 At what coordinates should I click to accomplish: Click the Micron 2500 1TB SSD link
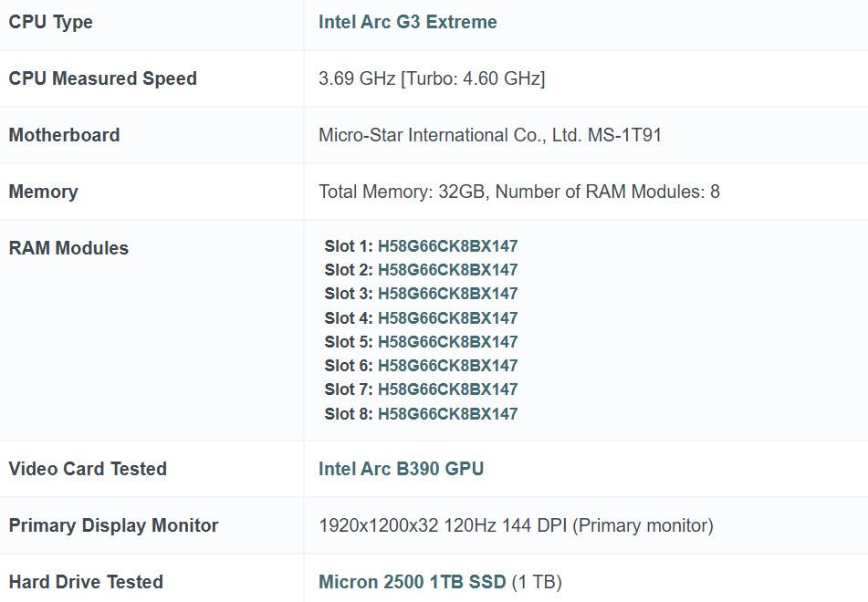click(412, 582)
